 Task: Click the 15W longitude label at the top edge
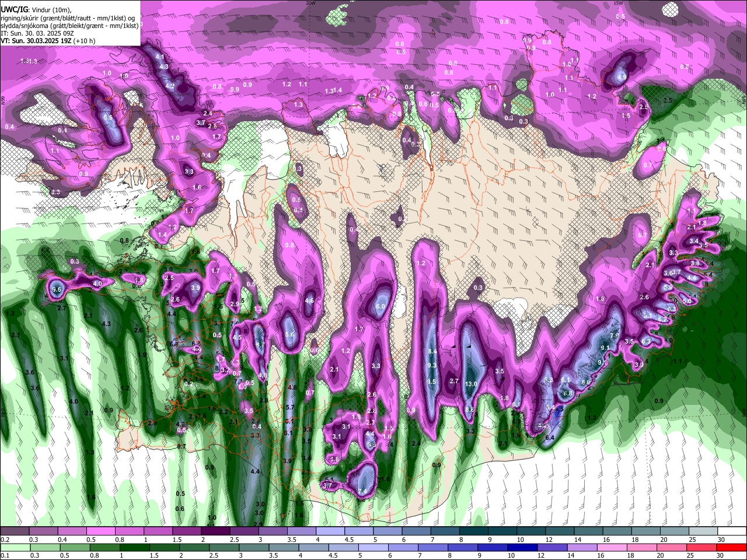coord(617,2)
